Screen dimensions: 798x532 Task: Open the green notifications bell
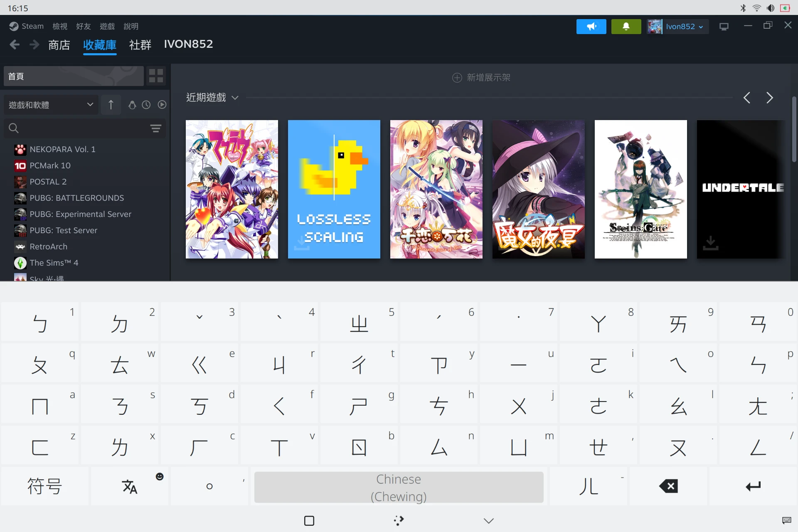pyautogui.click(x=626, y=27)
